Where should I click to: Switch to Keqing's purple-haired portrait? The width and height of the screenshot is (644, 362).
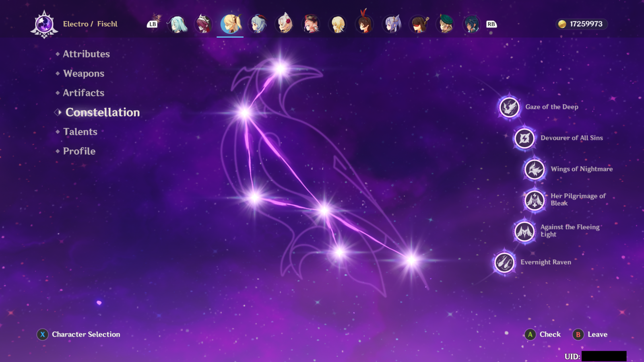[392, 24]
